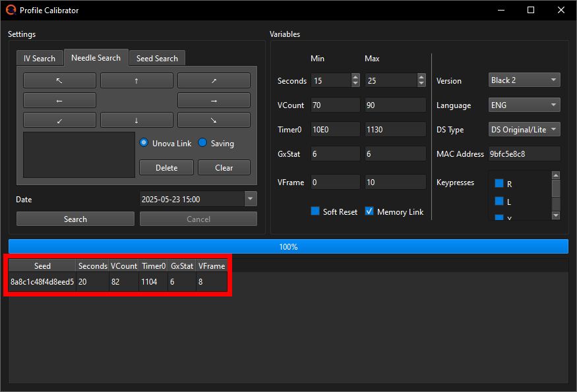Open the DS Type dropdown
The width and height of the screenshot is (577, 392).
(x=524, y=130)
